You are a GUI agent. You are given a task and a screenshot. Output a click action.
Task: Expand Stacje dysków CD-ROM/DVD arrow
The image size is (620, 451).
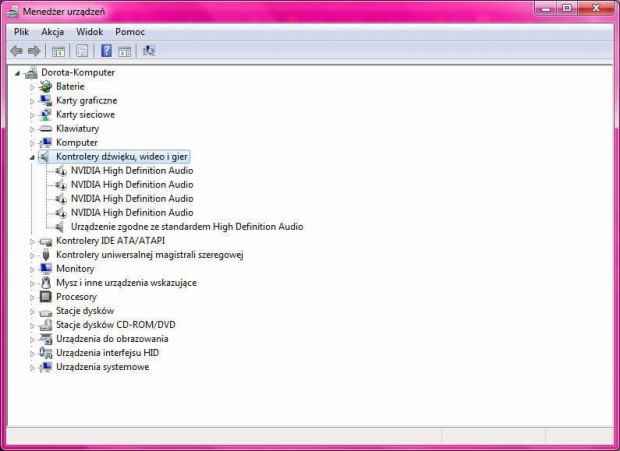click(32, 326)
